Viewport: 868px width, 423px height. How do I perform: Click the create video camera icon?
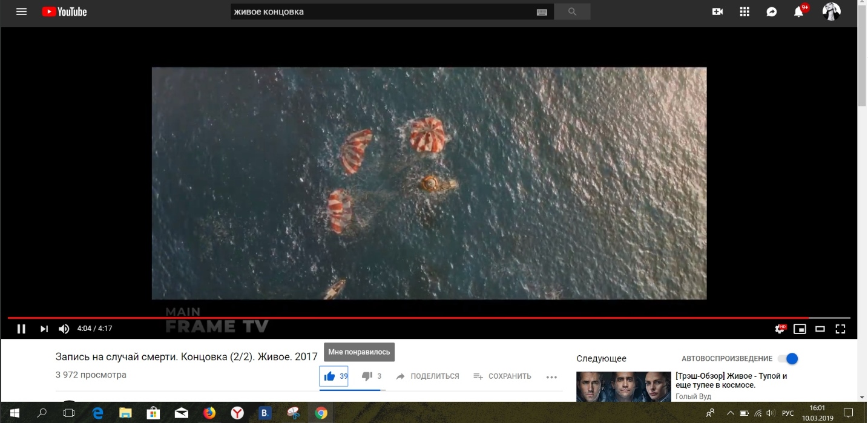pyautogui.click(x=717, y=11)
